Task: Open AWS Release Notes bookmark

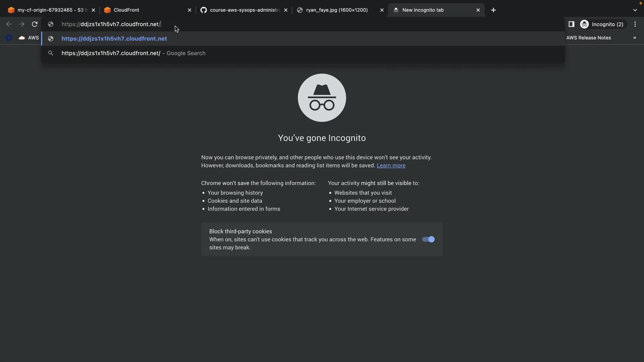Action: (x=588, y=38)
